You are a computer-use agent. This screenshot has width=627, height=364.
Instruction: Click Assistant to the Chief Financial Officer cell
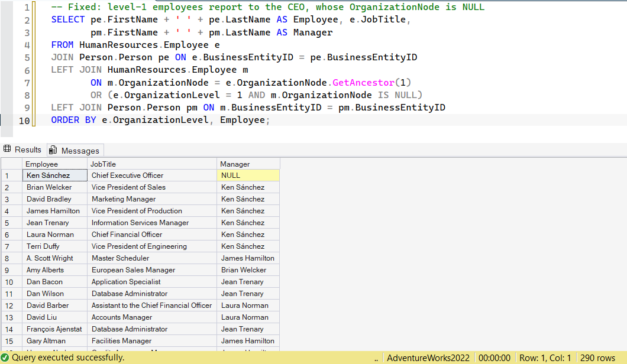(x=152, y=305)
